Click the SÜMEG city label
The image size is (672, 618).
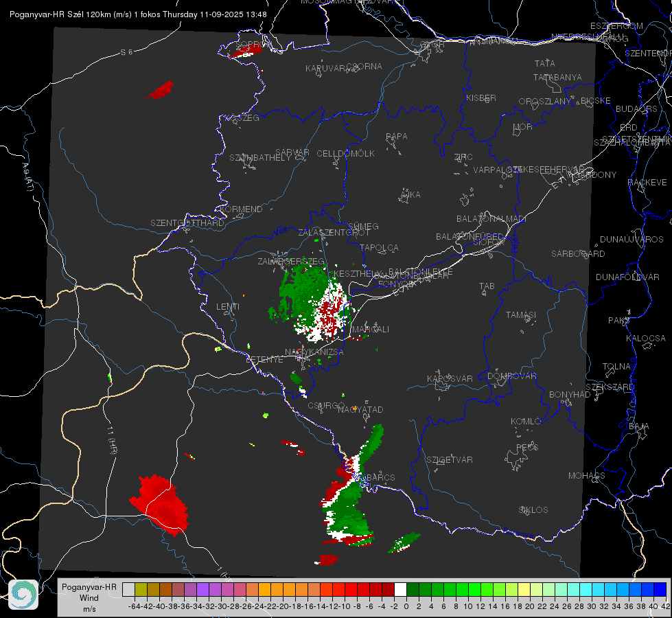click(363, 226)
